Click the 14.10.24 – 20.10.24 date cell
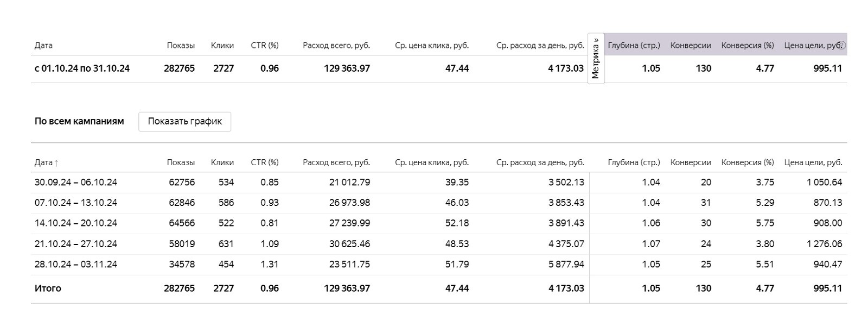 tap(76, 223)
